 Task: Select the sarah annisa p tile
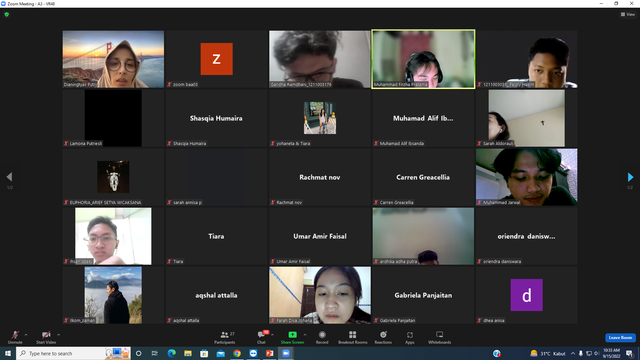[216, 177]
